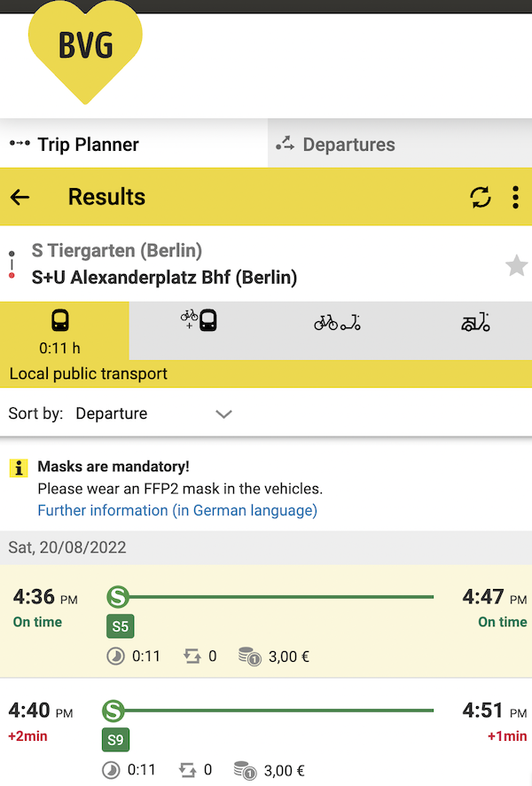Click the yellow info icon for masks
The height and width of the screenshot is (786, 532).
tap(19, 468)
